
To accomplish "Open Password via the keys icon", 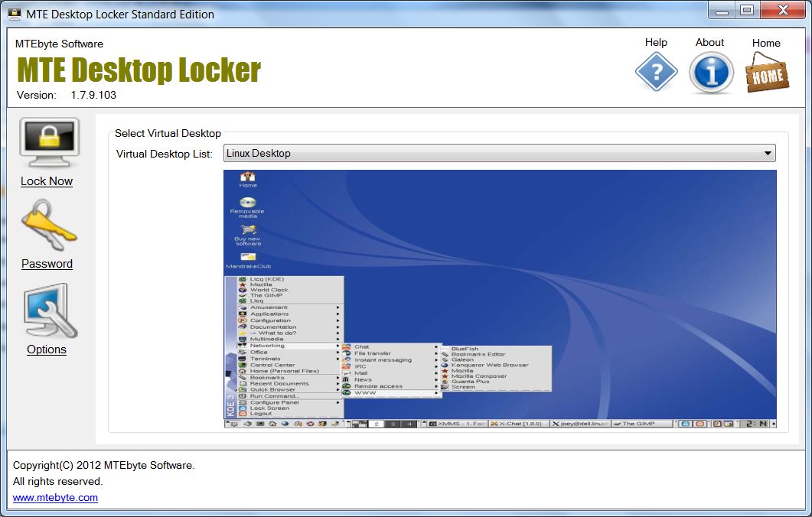I will click(x=49, y=225).
